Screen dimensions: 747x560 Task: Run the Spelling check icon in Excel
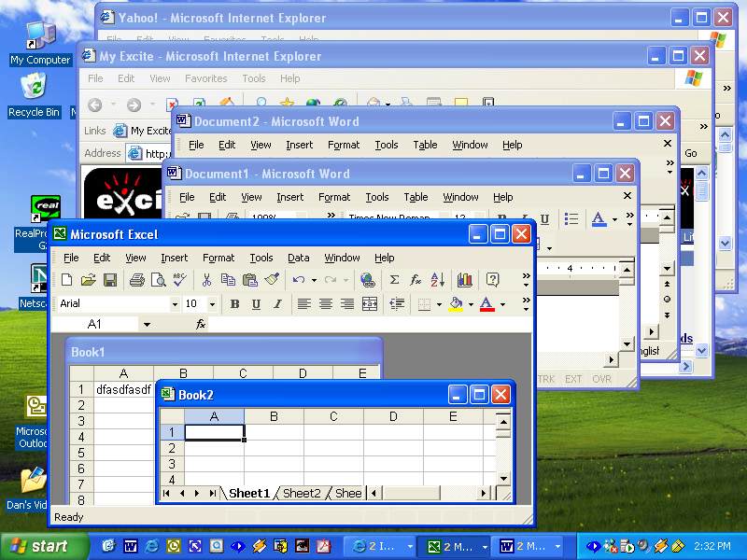179,279
